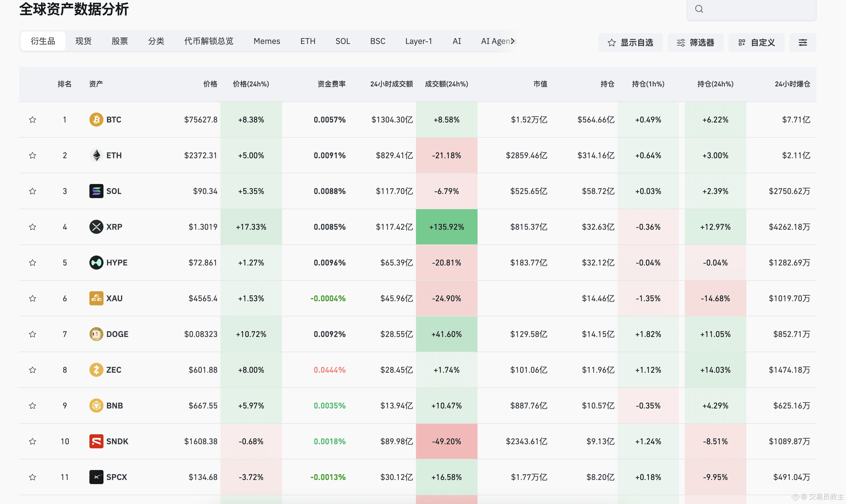Screen dimensions: 846x504
Task: Open the AI tab
Action: point(457,41)
